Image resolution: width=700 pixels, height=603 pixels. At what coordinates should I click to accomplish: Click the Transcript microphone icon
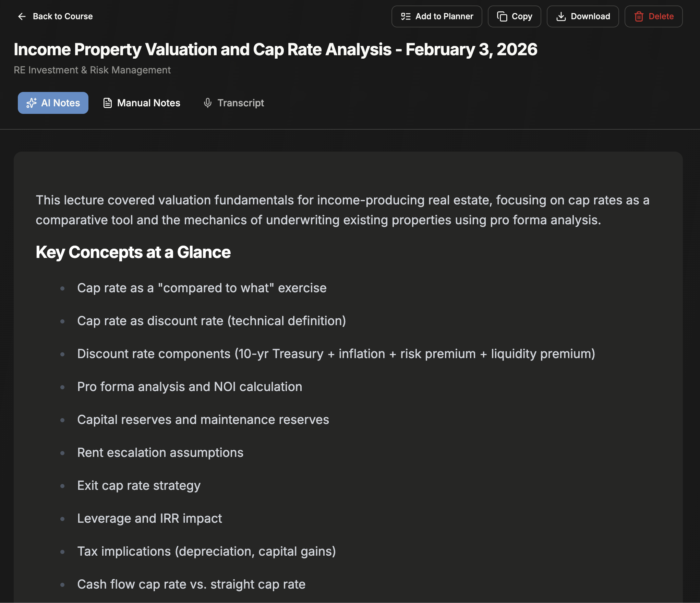207,103
